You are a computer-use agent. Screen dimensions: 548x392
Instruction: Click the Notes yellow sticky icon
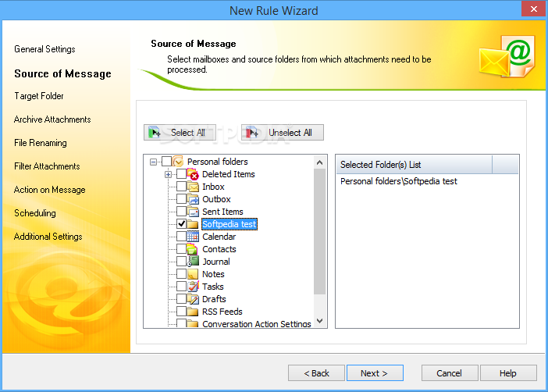click(x=193, y=274)
